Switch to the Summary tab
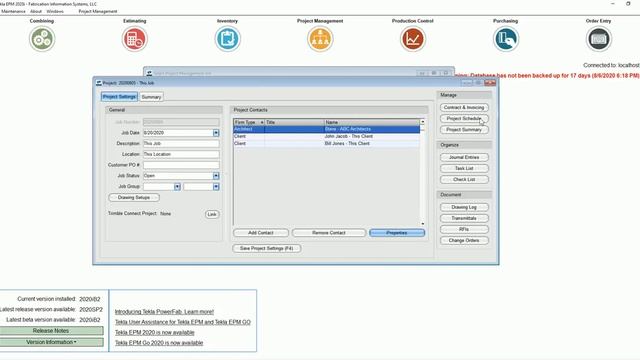The image size is (640, 360). click(x=151, y=97)
